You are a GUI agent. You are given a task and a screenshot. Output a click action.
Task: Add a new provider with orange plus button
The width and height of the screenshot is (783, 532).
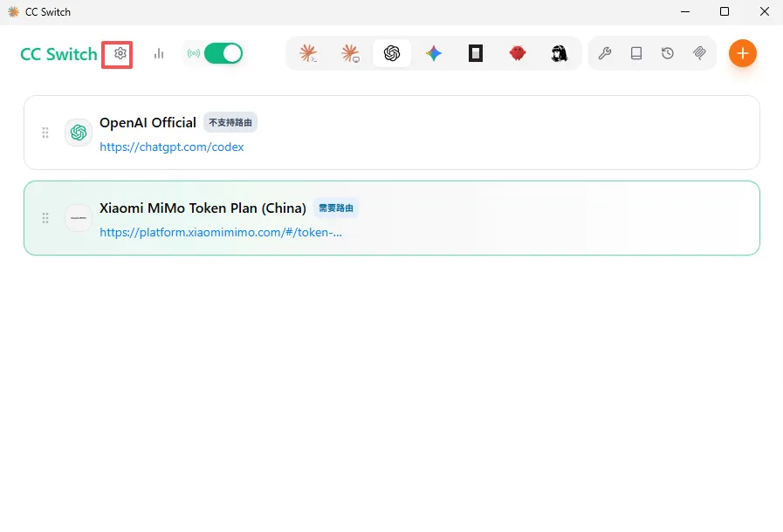pyautogui.click(x=743, y=53)
